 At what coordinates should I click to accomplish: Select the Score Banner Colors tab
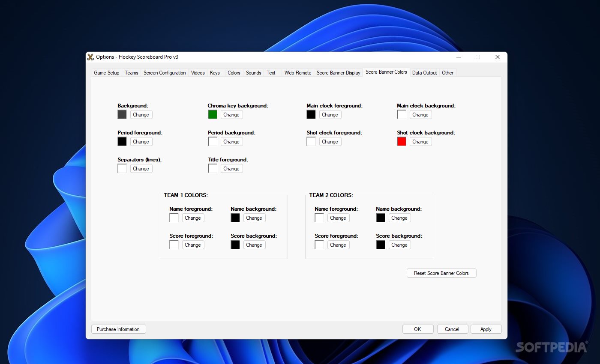point(386,72)
